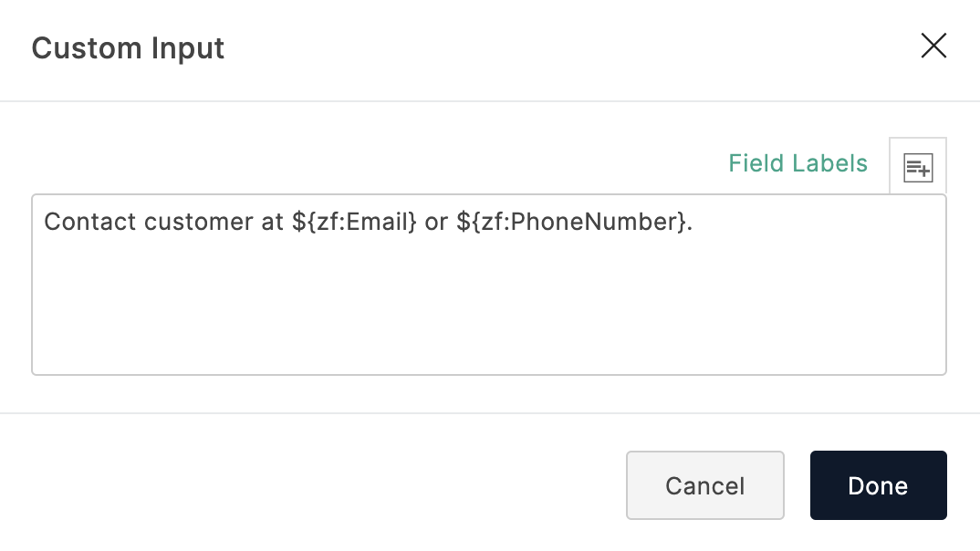The height and width of the screenshot is (551, 980).
Task: Set cursor after the final period
Action: [693, 222]
